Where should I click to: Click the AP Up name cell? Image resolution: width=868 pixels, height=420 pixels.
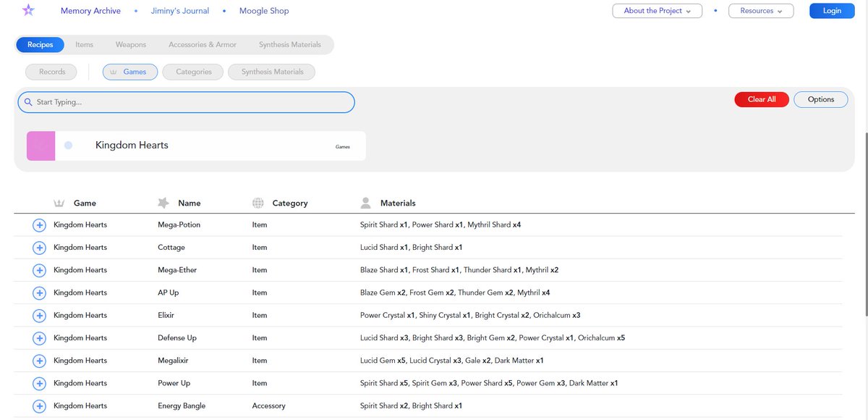coord(168,293)
